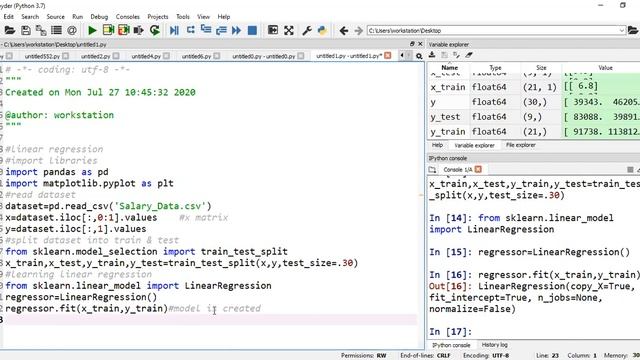The width and height of the screenshot is (640, 360).
Task: Open the PYTHONPATH manager Python icon
Action: pos(322,30)
